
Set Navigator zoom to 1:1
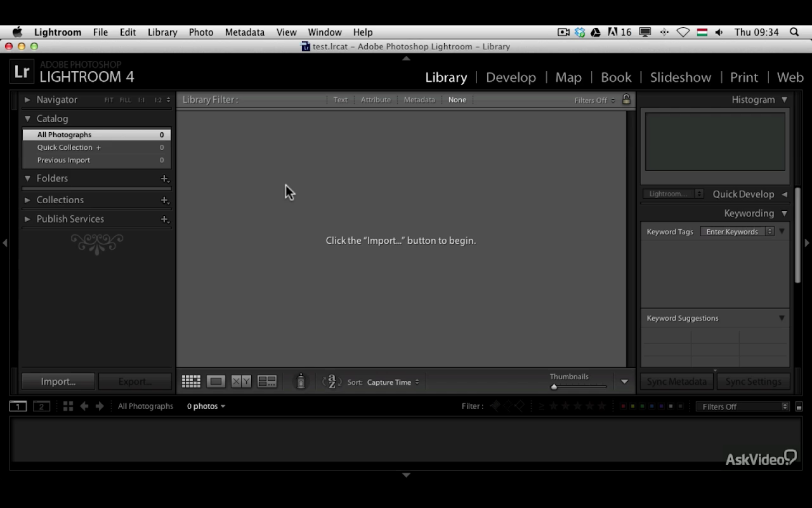141,100
